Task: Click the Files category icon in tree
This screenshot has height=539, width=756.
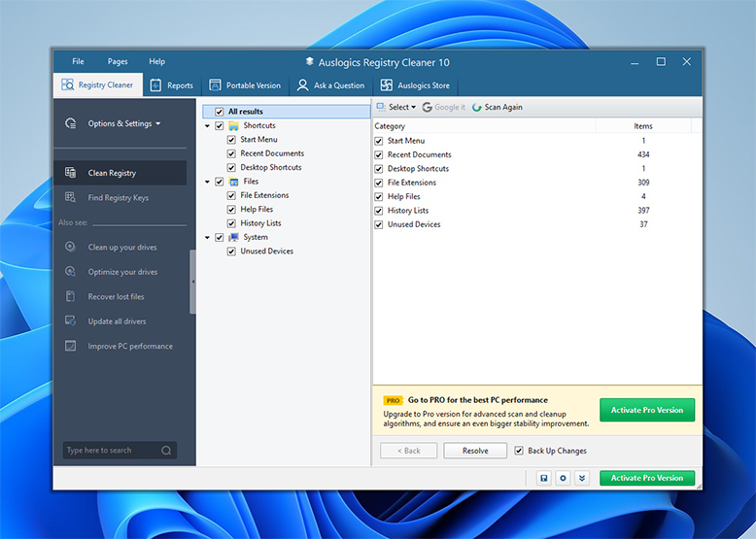Action: pos(234,182)
